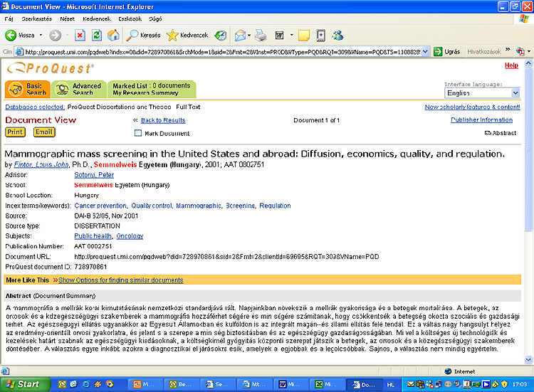Viewport: 534px width, 392px height.
Task: Open the Súgó menu
Action: [x=155, y=18]
